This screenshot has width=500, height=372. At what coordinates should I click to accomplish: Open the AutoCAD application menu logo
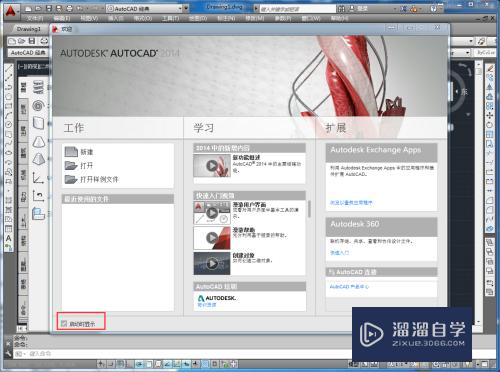click(x=11, y=11)
